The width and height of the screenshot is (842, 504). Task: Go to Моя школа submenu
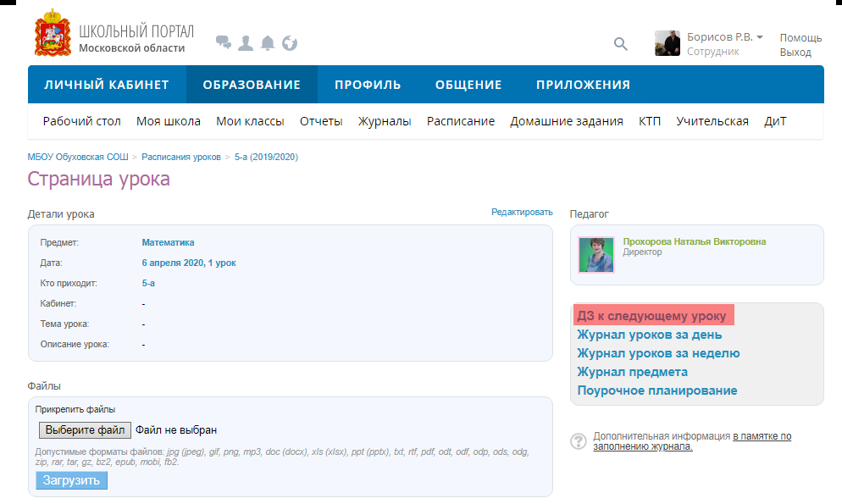click(168, 121)
